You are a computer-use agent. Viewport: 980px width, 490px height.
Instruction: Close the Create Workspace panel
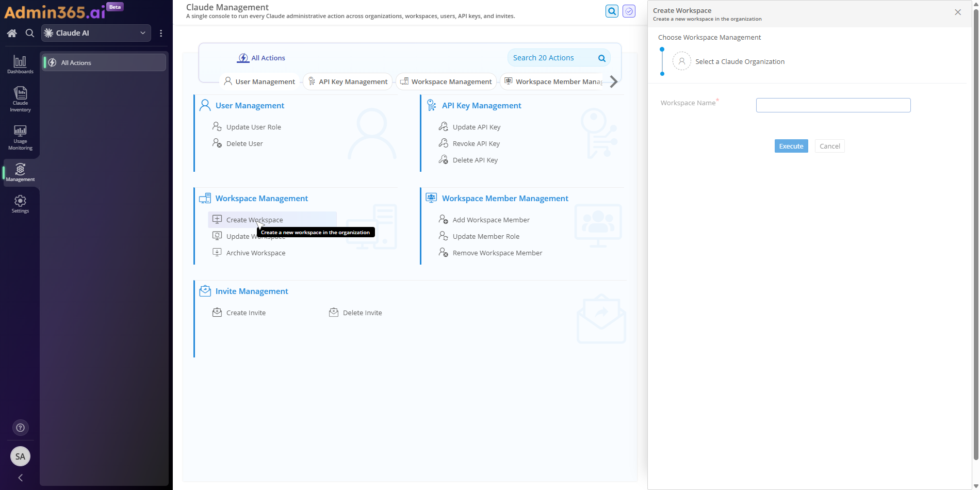[958, 12]
